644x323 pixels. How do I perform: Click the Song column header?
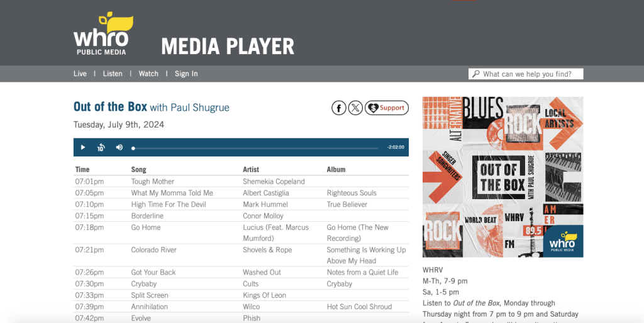coord(139,170)
